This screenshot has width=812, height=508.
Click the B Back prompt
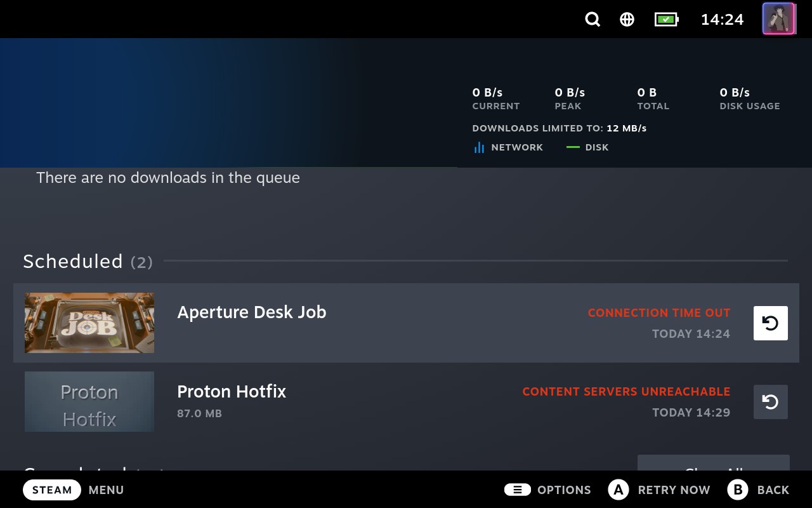point(758,490)
